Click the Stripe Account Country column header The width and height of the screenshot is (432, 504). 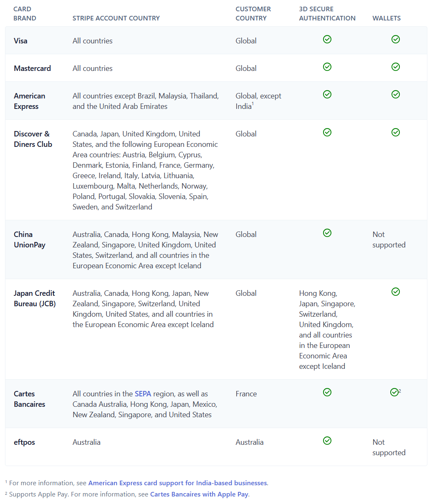coord(116,18)
